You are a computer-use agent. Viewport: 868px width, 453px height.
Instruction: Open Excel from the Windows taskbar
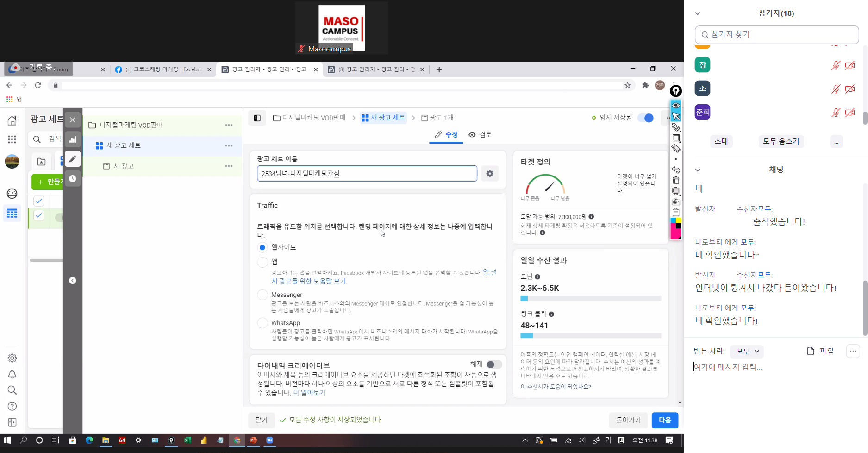(187, 440)
